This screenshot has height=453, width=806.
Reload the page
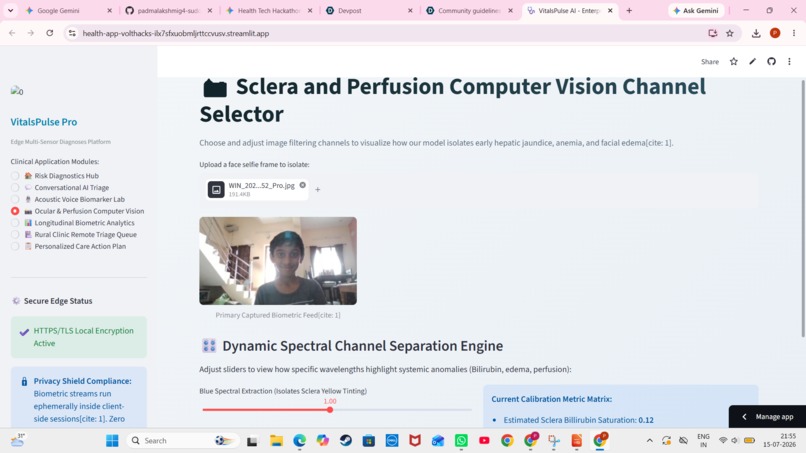(50, 33)
